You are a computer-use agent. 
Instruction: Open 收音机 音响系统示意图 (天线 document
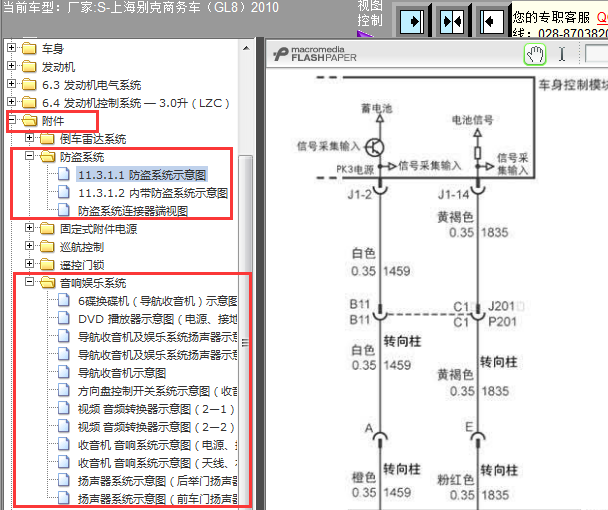click(157, 463)
